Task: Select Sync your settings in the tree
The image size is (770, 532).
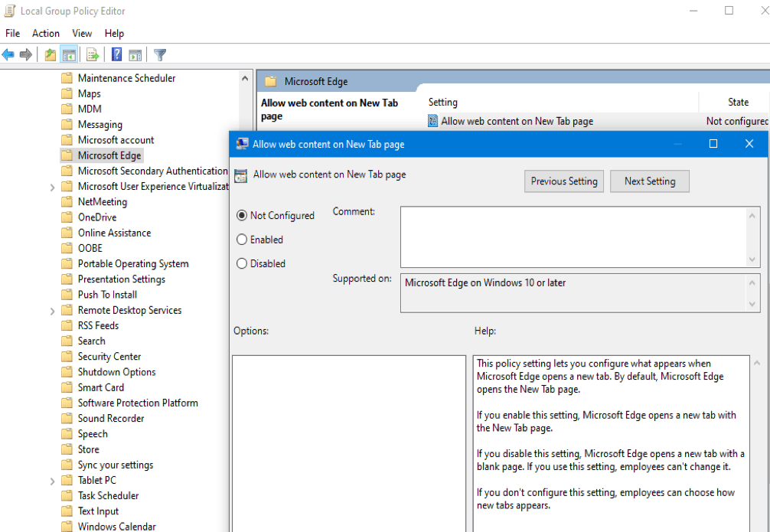Action: click(116, 465)
